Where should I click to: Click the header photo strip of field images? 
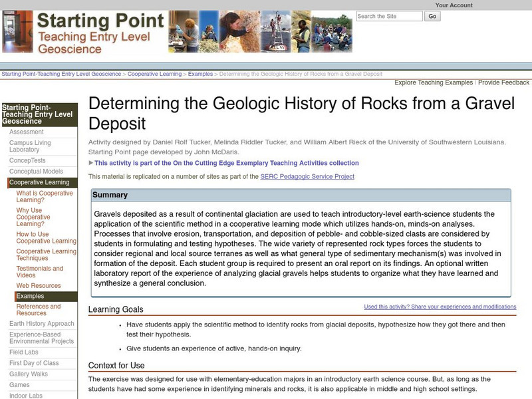coord(259,31)
